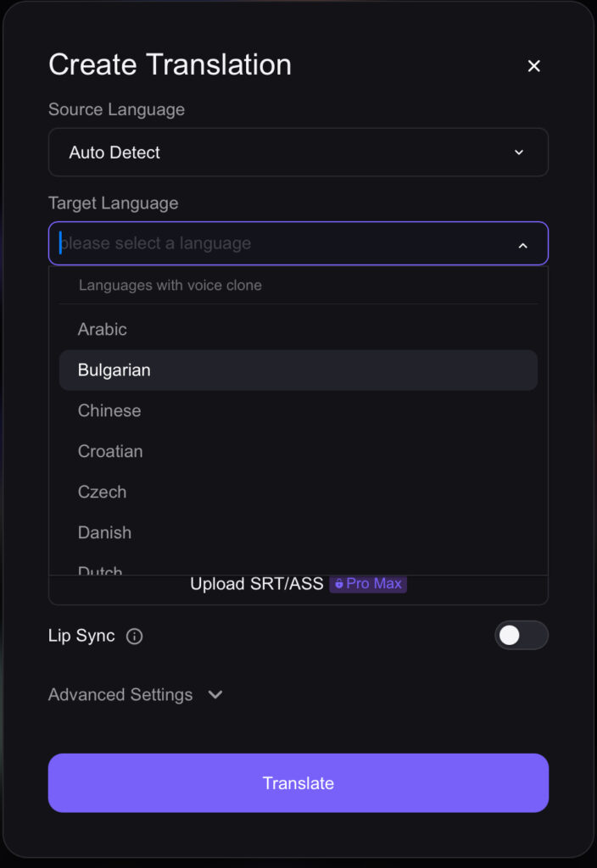
Task: Choose Bulgarian as target language
Action: [114, 370]
